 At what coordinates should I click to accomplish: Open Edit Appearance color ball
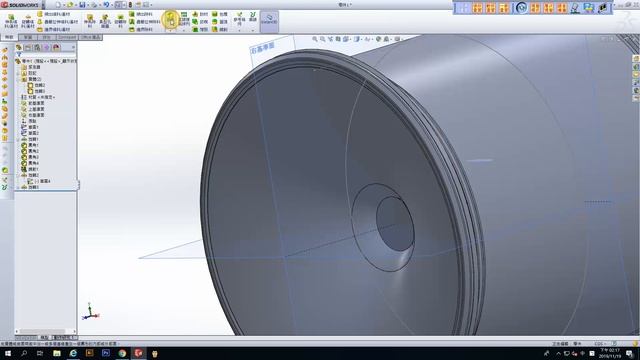[x=378, y=39]
